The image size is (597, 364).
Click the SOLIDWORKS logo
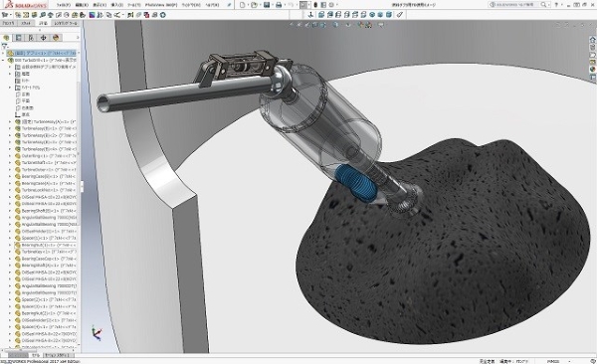pyautogui.click(x=25, y=5)
